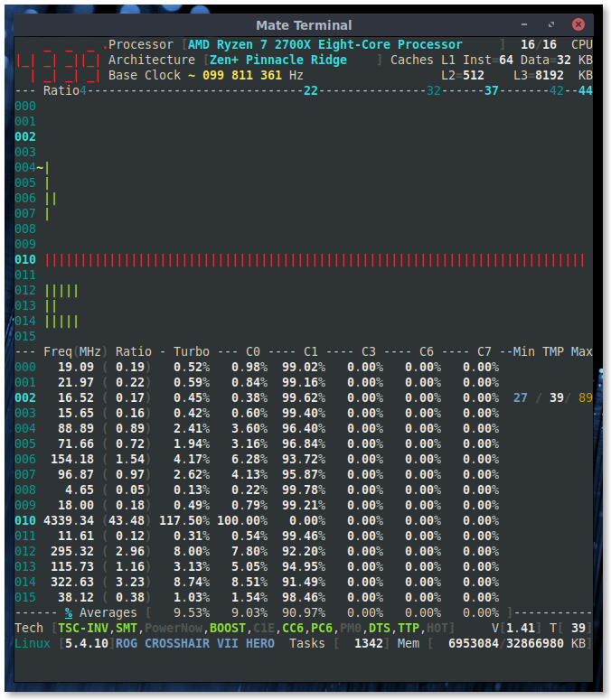Click core label 002 in the bar graph
Viewport: 611px width, 700px height.
click(25, 136)
